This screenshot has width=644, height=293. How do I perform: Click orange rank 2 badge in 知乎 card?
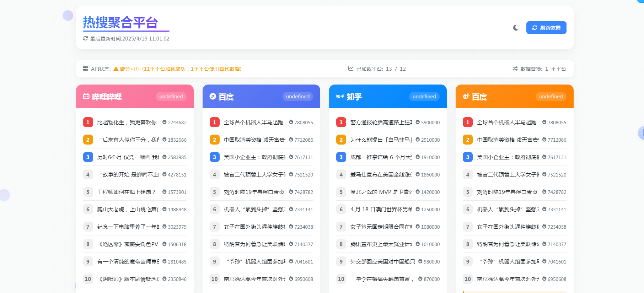click(341, 140)
